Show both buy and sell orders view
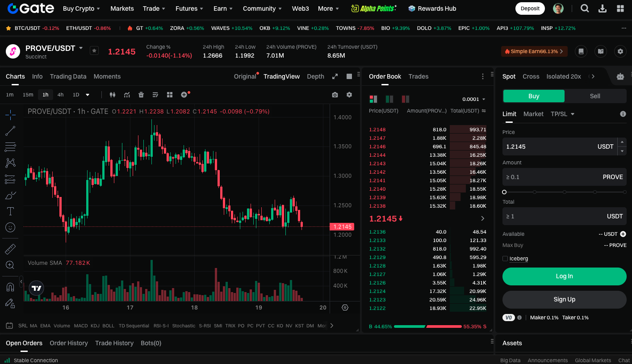Image resolution: width=632 pixels, height=364 pixels. click(x=373, y=99)
